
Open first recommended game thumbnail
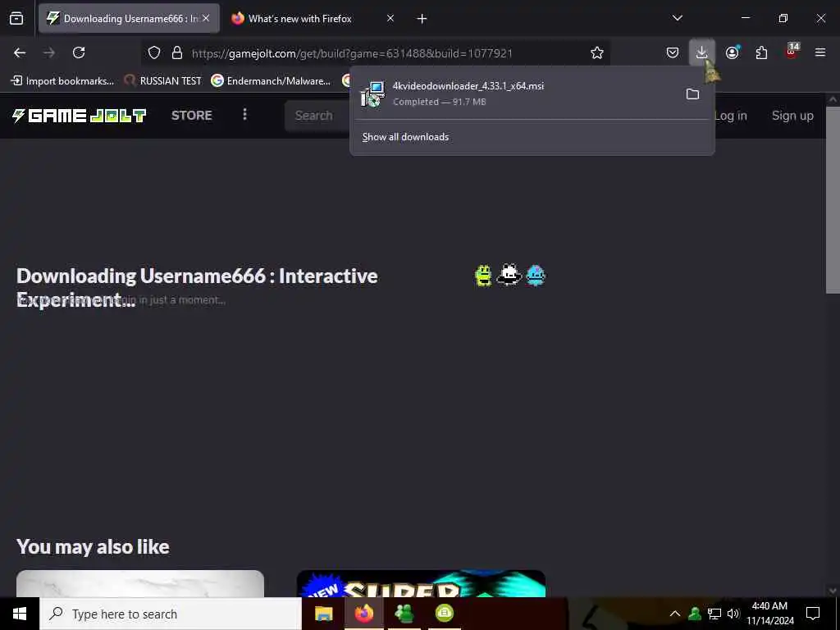point(140,583)
